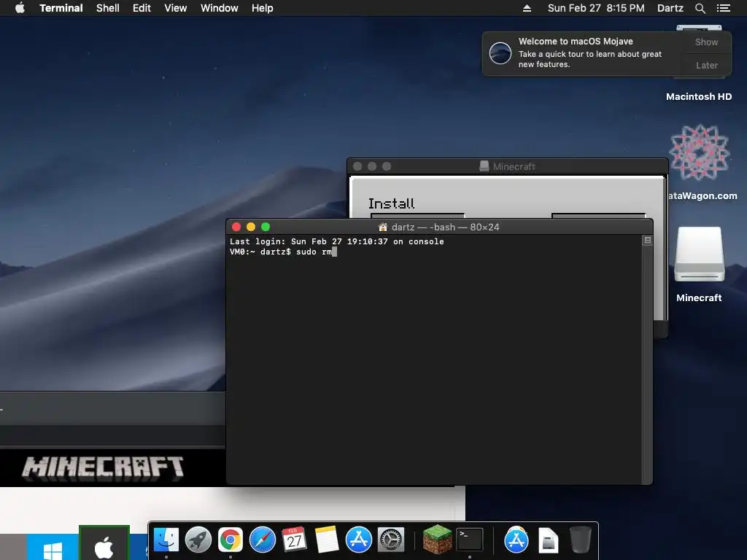Open Finder from the Dock
Screen dimensions: 747x560
pyautogui.click(x=166, y=540)
